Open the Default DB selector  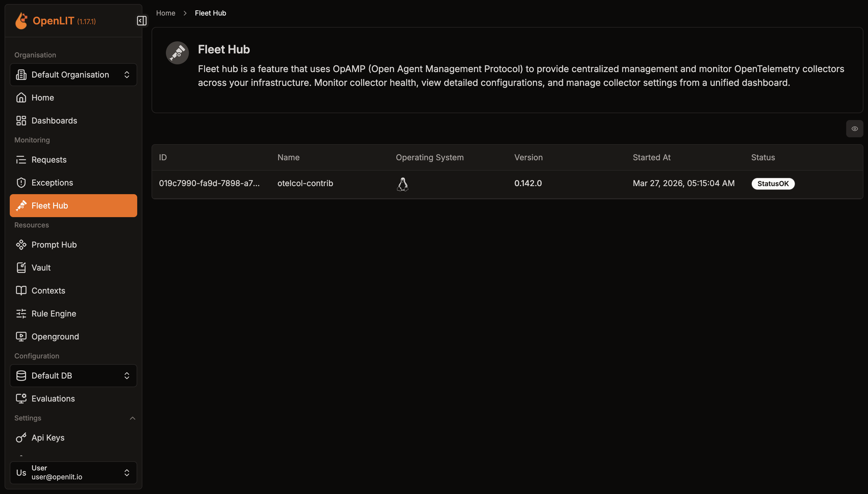pyautogui.click(x=73, y=376)
